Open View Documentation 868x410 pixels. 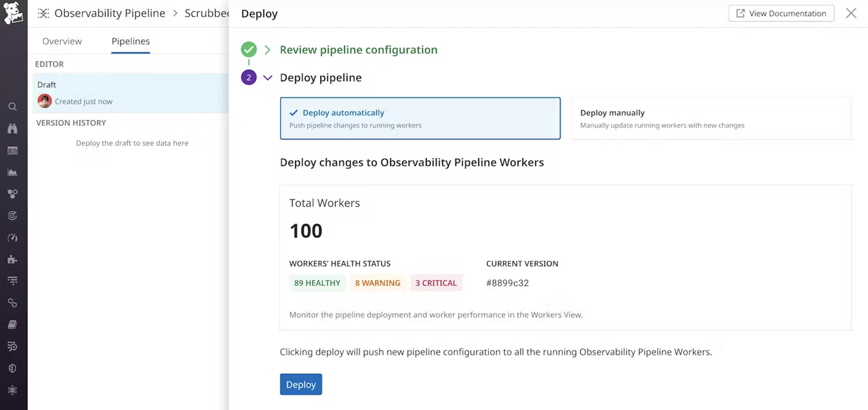(781, 13)
